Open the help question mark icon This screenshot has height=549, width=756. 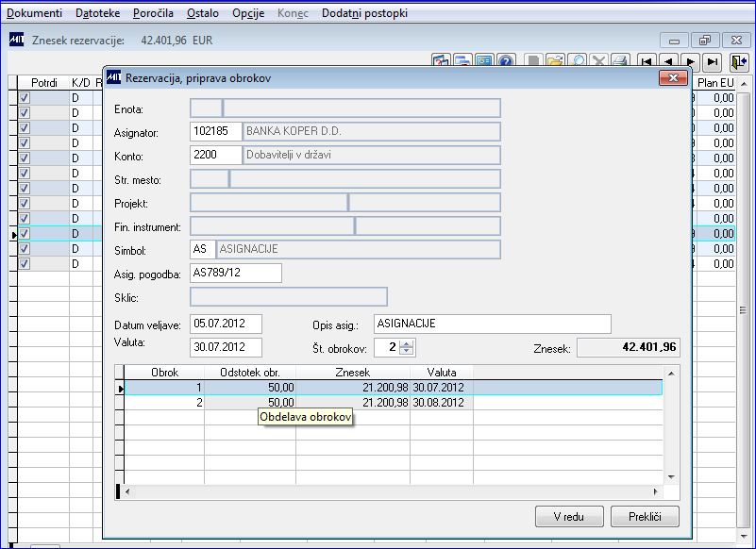(506, 61)
